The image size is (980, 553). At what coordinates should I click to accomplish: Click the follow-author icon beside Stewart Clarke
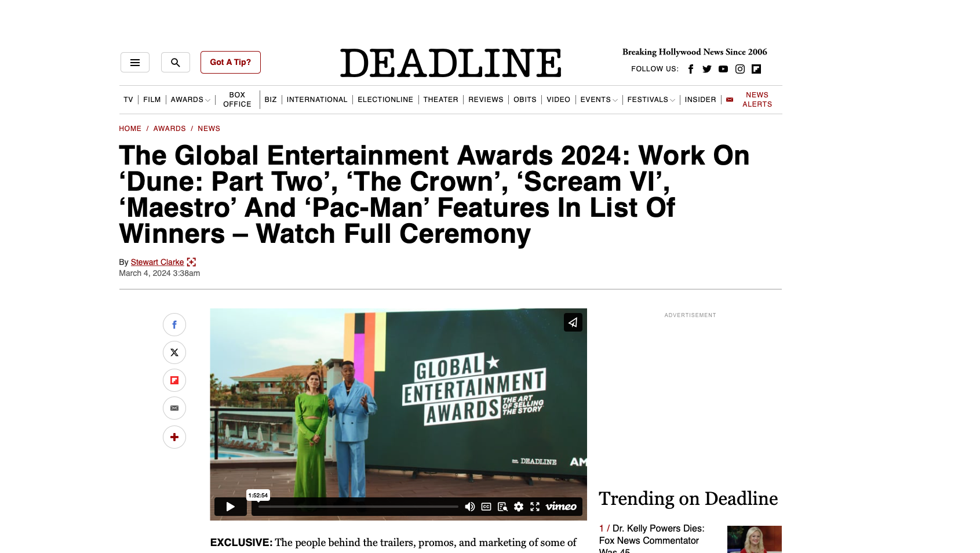tap(191, 262)
